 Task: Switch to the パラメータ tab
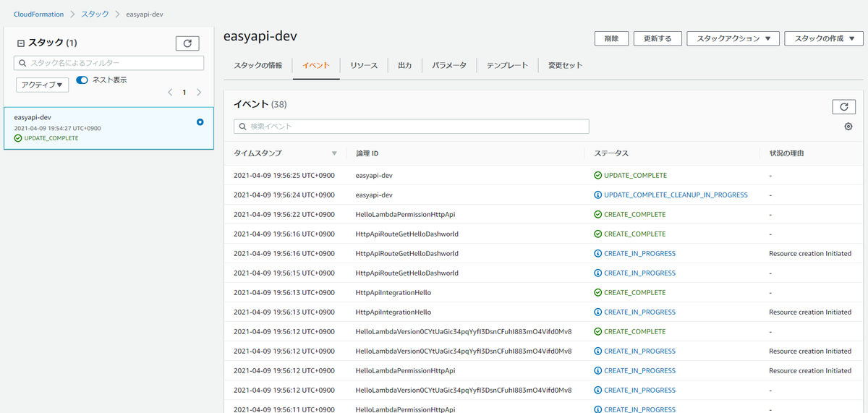pos(449,65)
